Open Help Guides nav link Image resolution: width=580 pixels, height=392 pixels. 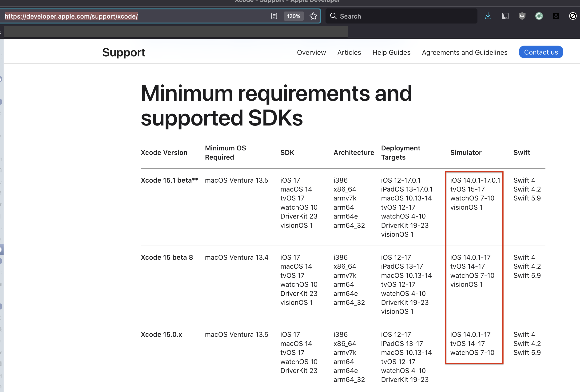(x=391, y=52)
